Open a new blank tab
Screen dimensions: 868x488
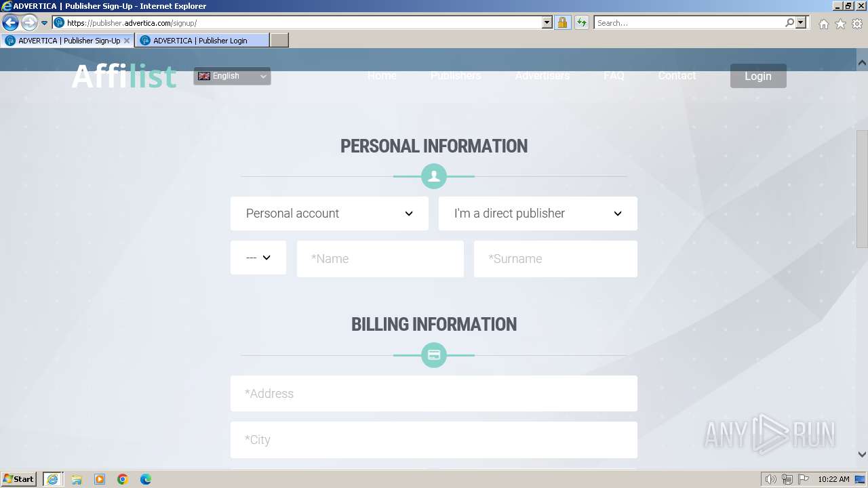coord(279,41)
